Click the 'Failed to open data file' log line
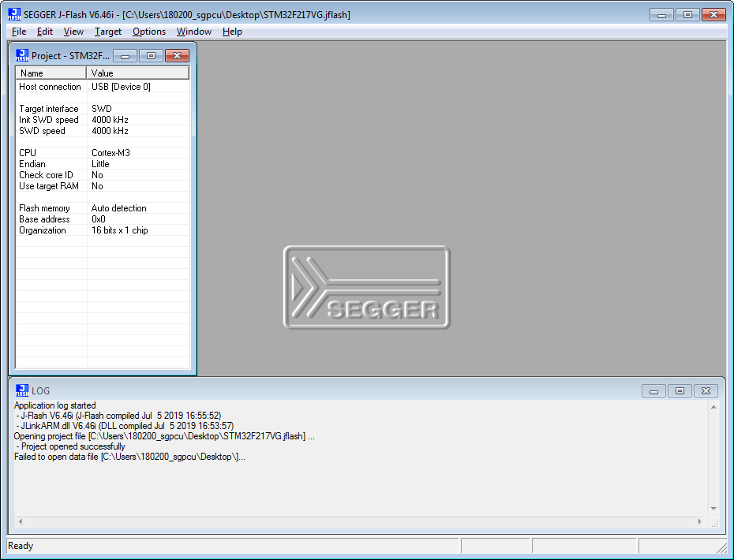 pyautogui.click(x=129, y=457)
